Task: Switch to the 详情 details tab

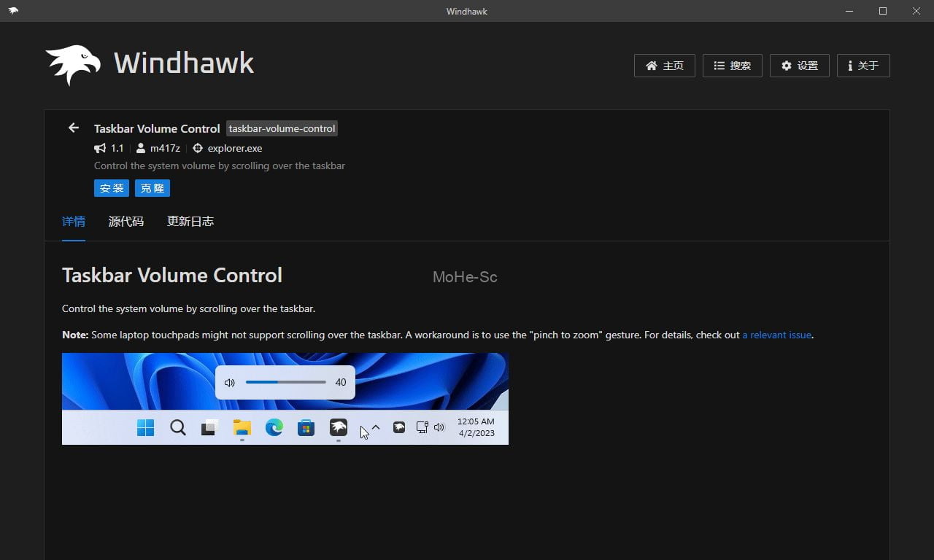Action: point(74,222)
